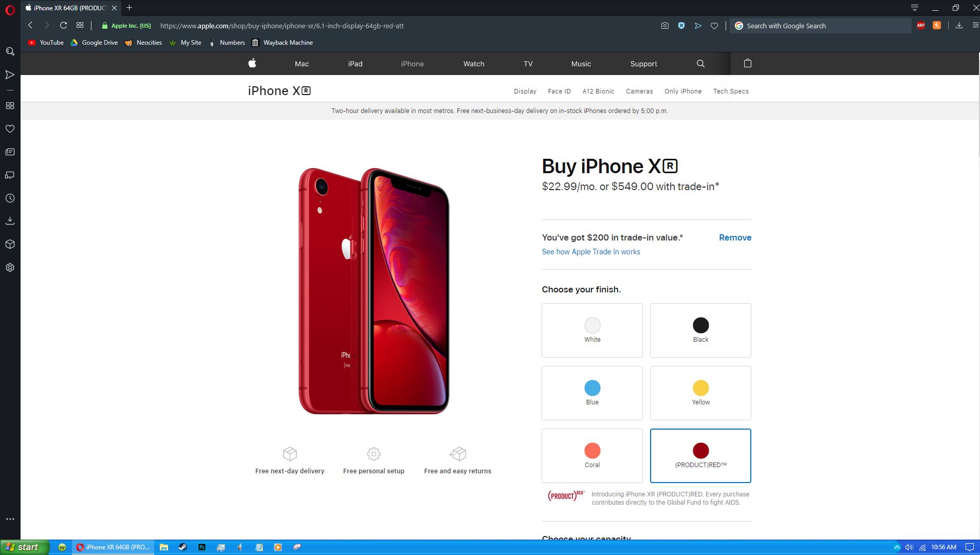
Task: Reload the current page
Action: (x=63, y=25)
